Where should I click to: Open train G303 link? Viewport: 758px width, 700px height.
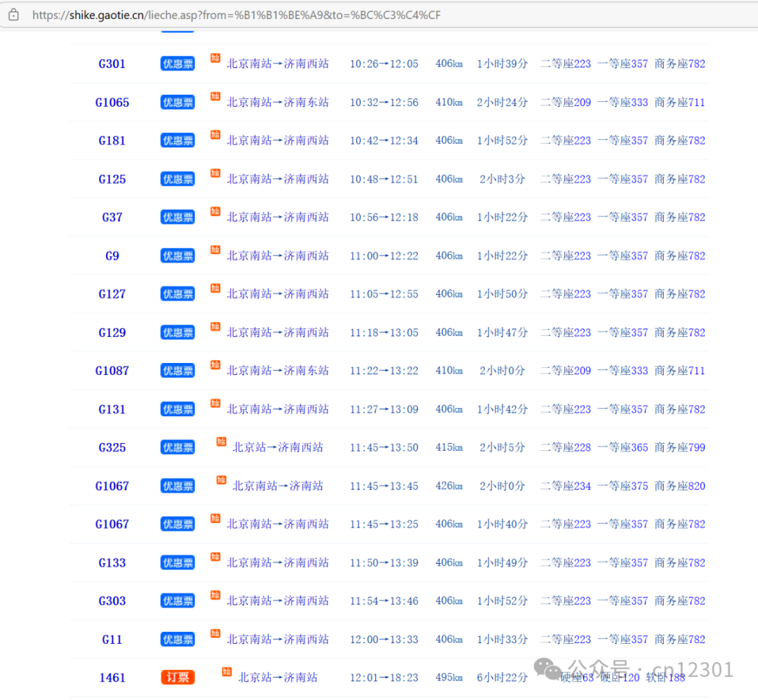(112, 601)
